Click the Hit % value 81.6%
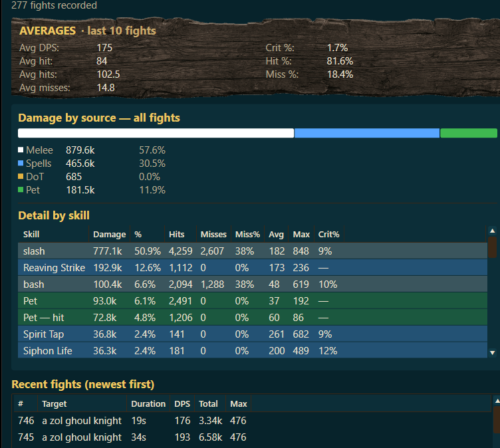This screenshot has height=448, width=500. [x=340, y=61]
